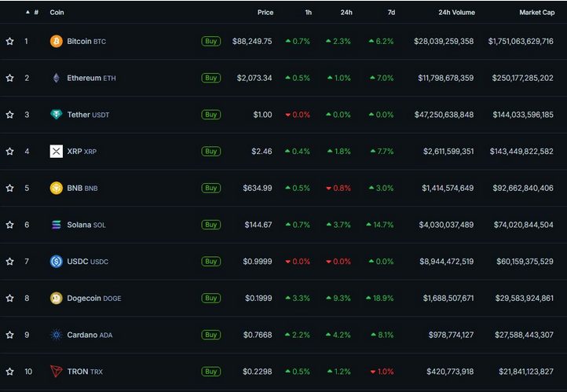Image resolution: width=567 pixels, height=392 pixels.
Task: Sort table by Price column
Action: tap(265, 13)
